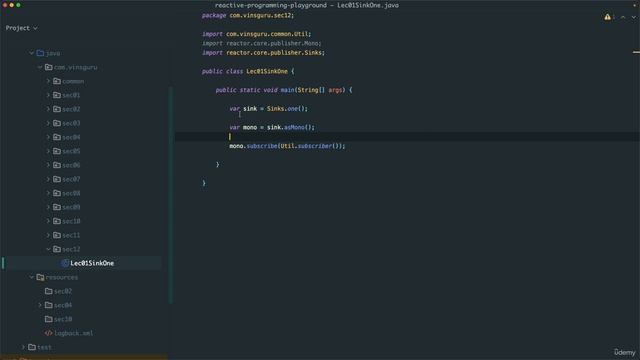This screenshot has height=360, width=640.
Task: Expand the sec05 package chevron
Action: click(x=48, y=151)
